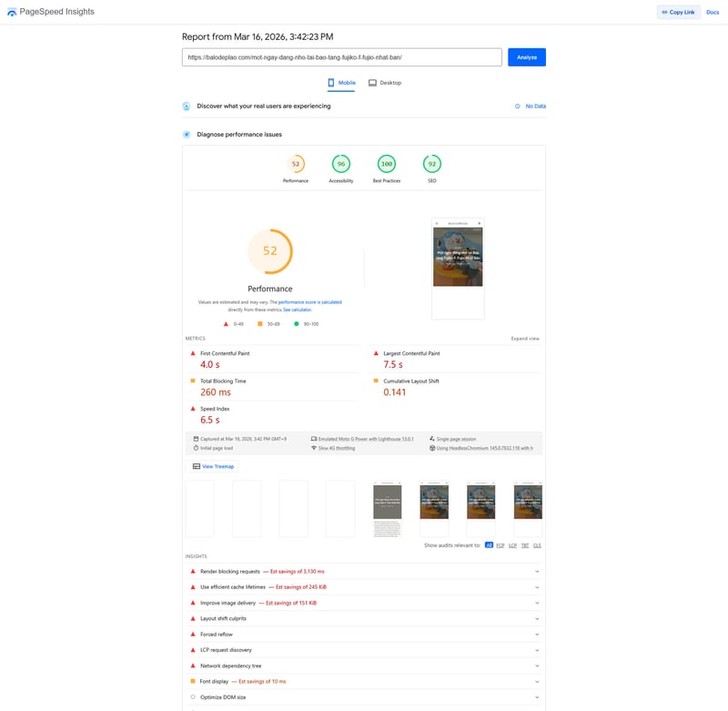Viewport: 728px width, 711px height.
Task: Click the Diagnose performance issues icon
Action: click(x=187, y=135)
